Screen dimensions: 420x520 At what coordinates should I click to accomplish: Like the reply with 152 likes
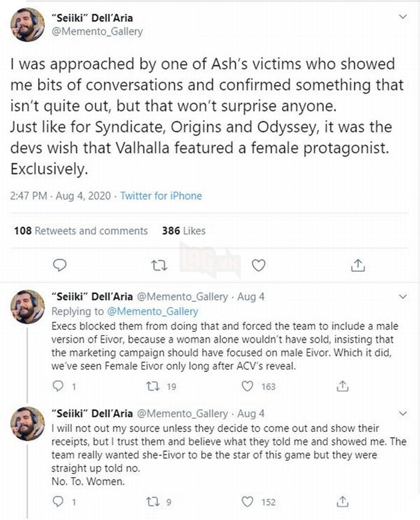(247, 501)
